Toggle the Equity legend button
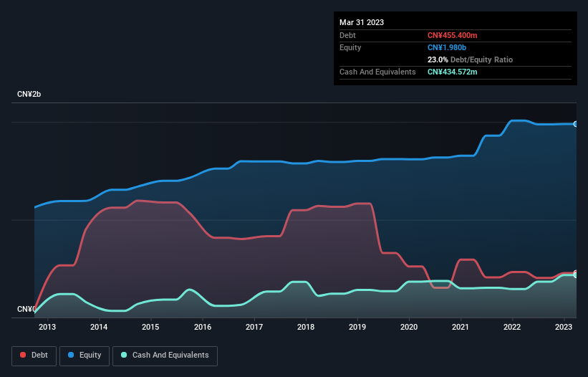588x377 pixels. coord(85,355)
